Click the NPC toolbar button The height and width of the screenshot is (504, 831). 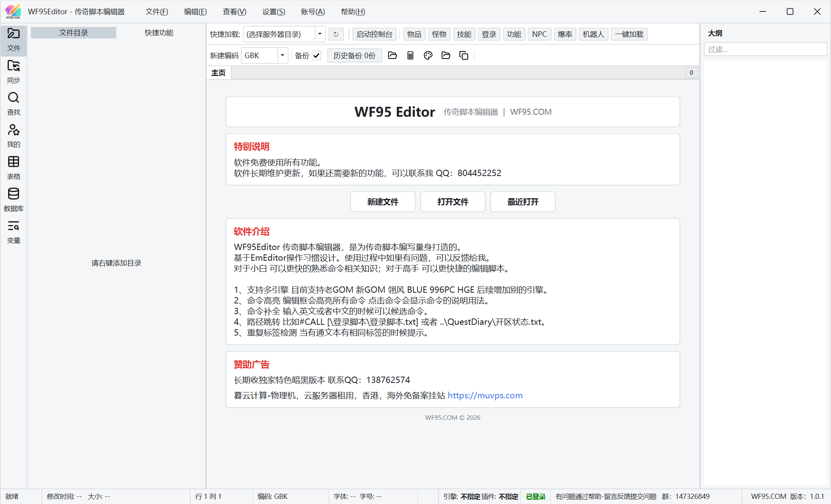[539, 34]
